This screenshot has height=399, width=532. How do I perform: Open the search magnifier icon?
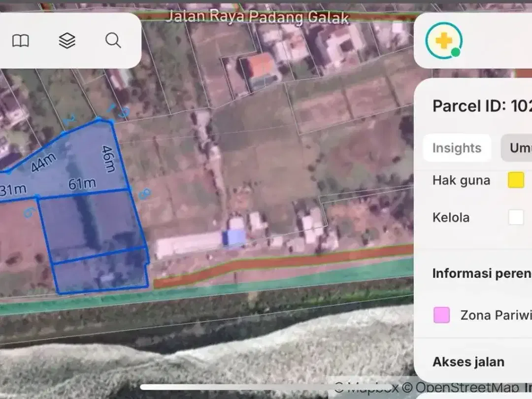(113, 41)
